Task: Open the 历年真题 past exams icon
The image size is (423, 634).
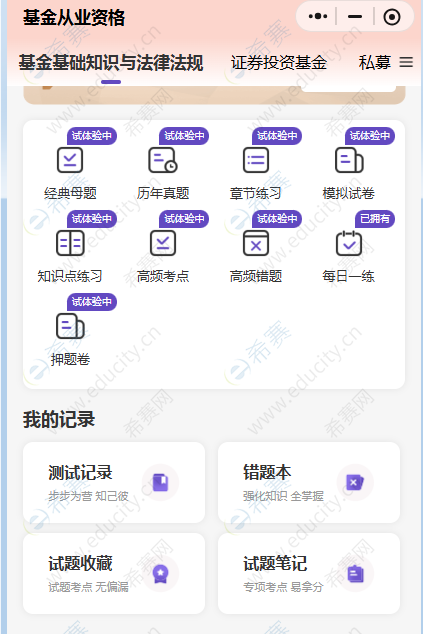Action: tap(163, 160)
